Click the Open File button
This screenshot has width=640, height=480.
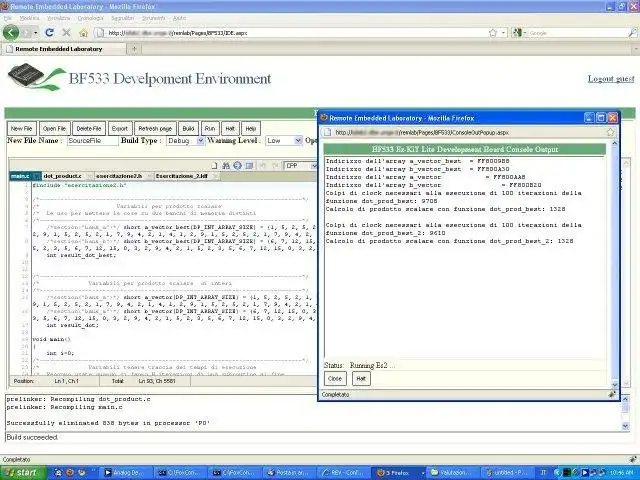click(55, 129)
